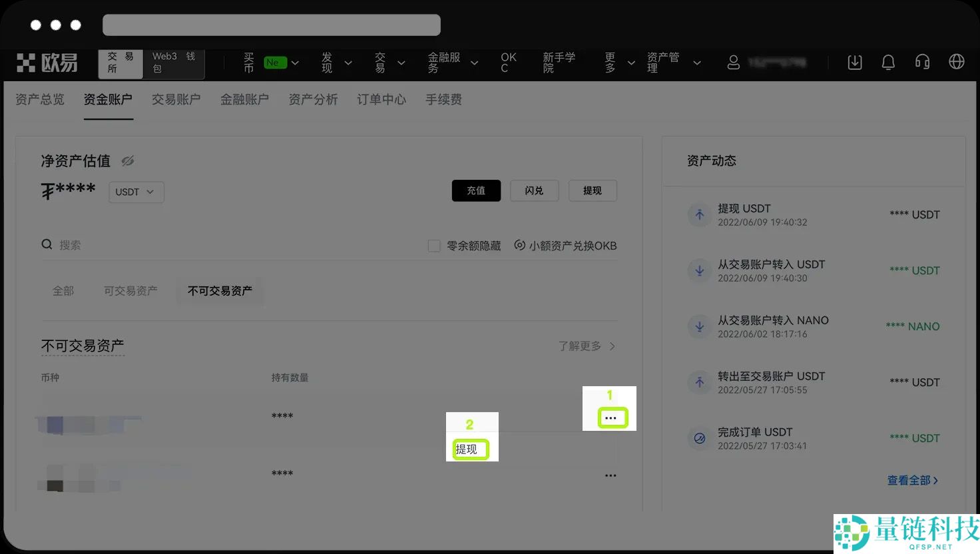Click the 小额资产兑换OKB convert icon
This screenshot has height=554, width=980.
click(x=520, y=245)
